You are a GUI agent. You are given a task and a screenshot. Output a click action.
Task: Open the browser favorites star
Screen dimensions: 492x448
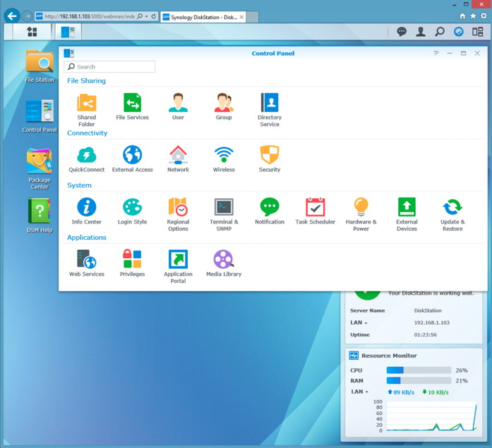pyautogui.click(x=473, y=16)
